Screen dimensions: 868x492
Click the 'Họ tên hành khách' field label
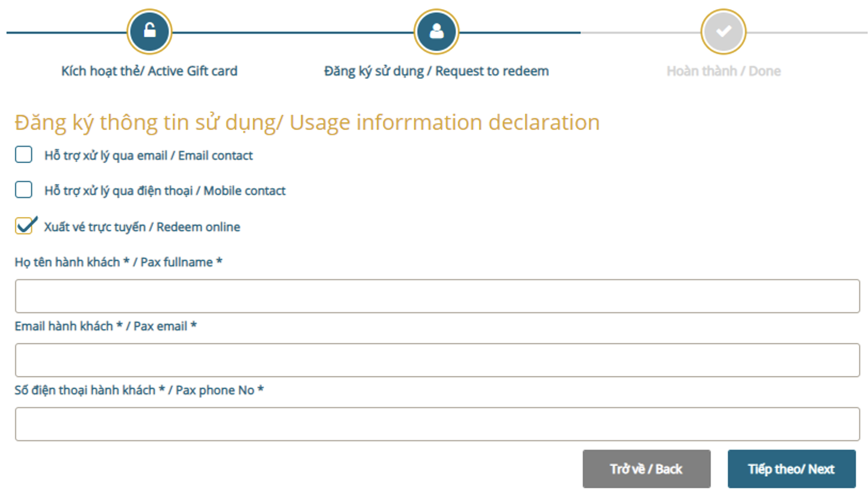click(67, 262)
